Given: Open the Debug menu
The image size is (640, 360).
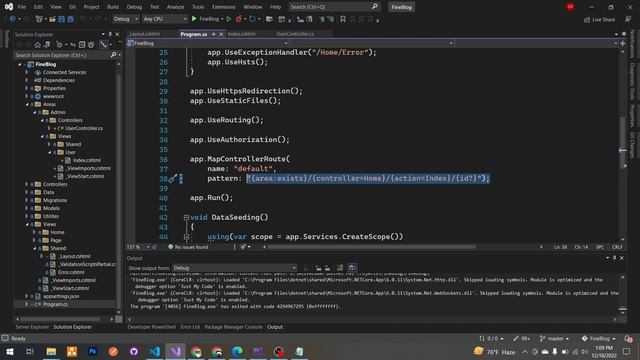Looking at the screenshot, I should [x=134, y=7].
